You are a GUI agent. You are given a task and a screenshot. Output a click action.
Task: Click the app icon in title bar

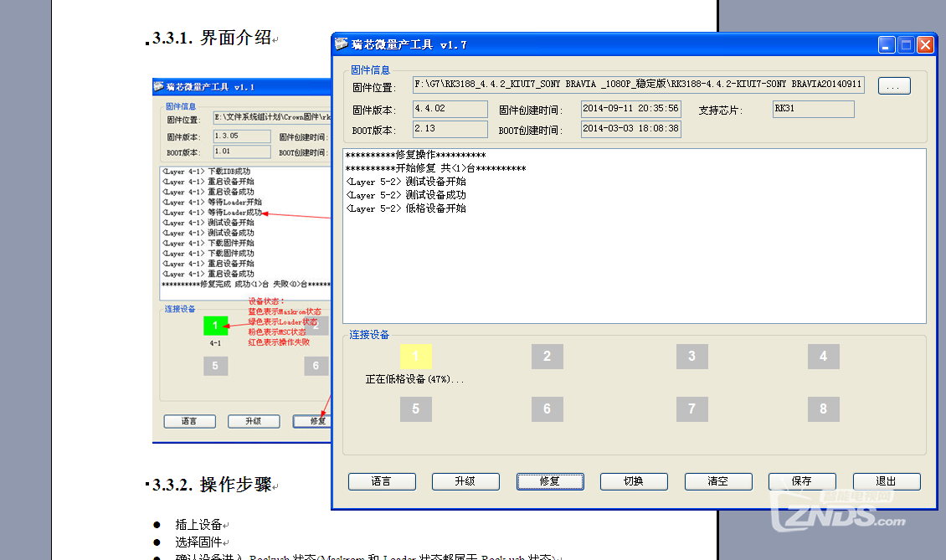click(342, 44)
